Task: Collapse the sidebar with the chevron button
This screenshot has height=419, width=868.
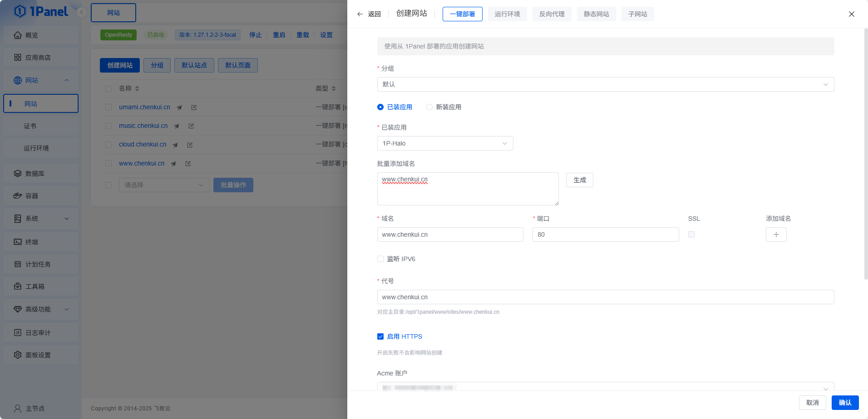Action: tap(82, 12)
